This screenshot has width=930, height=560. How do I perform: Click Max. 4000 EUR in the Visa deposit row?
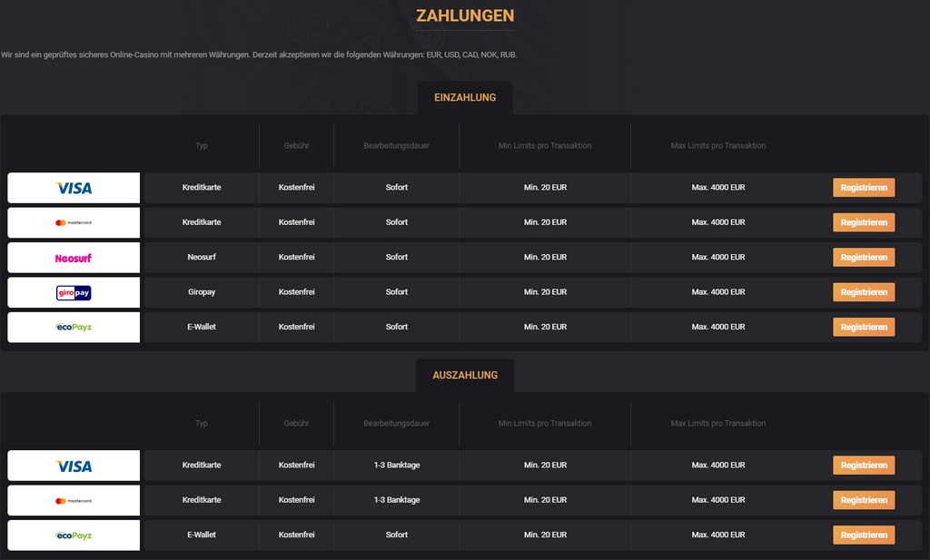tap(718, 187)
